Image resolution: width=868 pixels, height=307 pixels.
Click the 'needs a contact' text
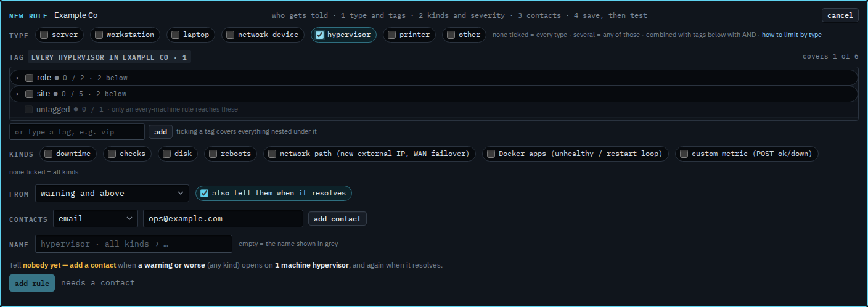(98, 283)
